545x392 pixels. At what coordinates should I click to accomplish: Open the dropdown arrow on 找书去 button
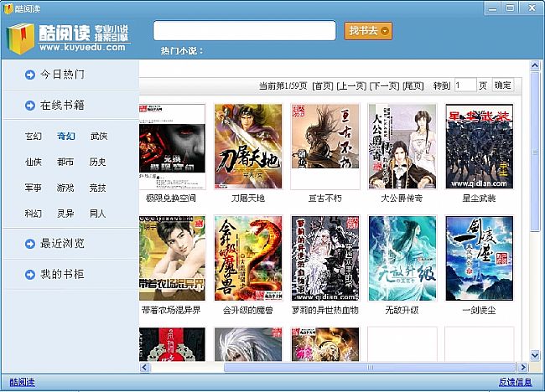click(385, 31)
